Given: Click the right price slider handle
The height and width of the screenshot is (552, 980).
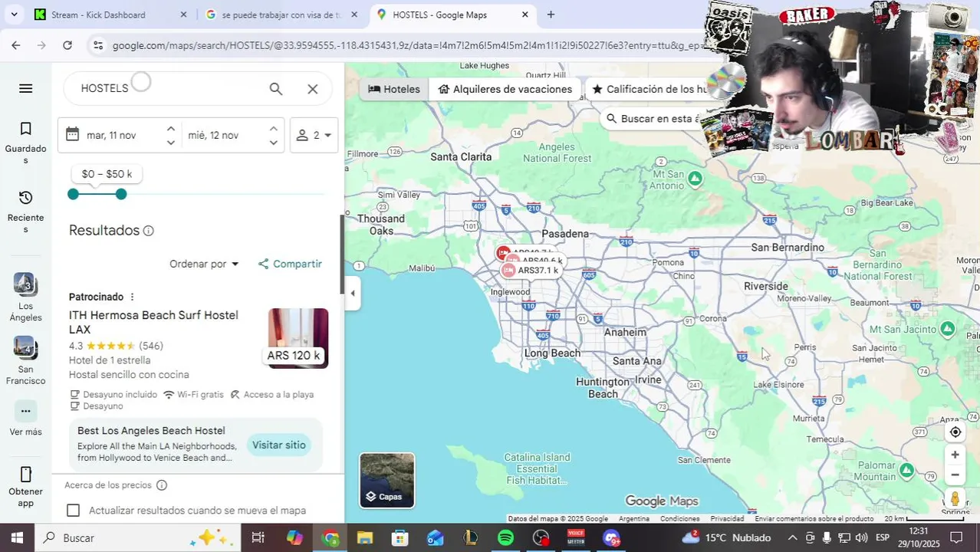Looking at the screenshot, I should [121, 194].
